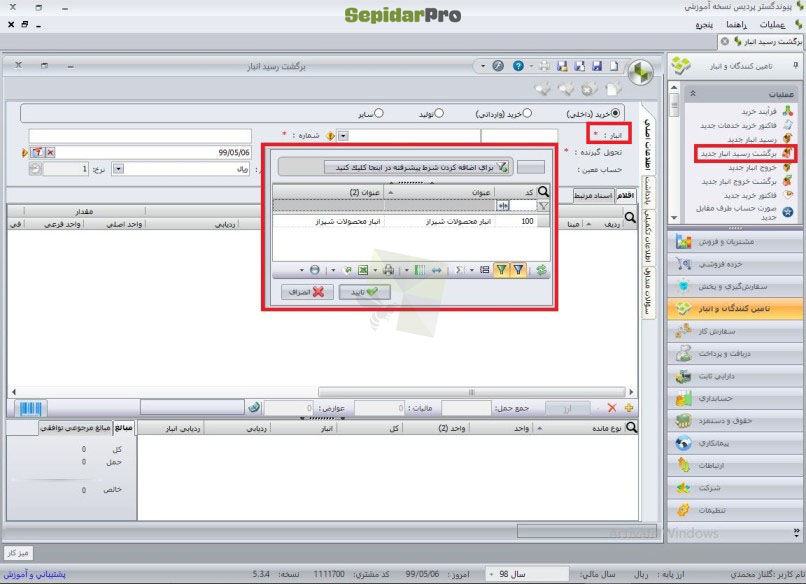Viewport: 806px width, 584px height.
Task: Export the list to Excel via the green icon
Action: [363, 270]
